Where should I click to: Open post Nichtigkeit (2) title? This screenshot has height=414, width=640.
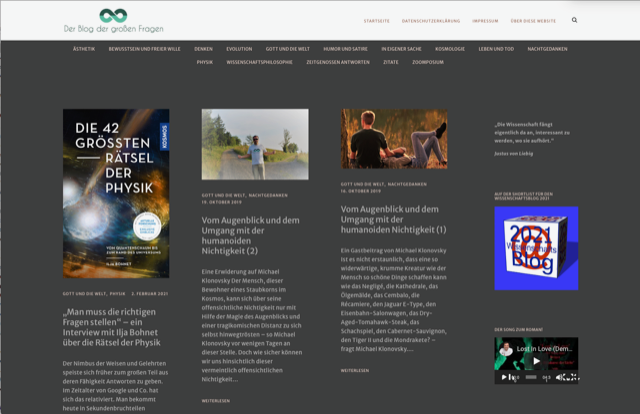(251, 236)
